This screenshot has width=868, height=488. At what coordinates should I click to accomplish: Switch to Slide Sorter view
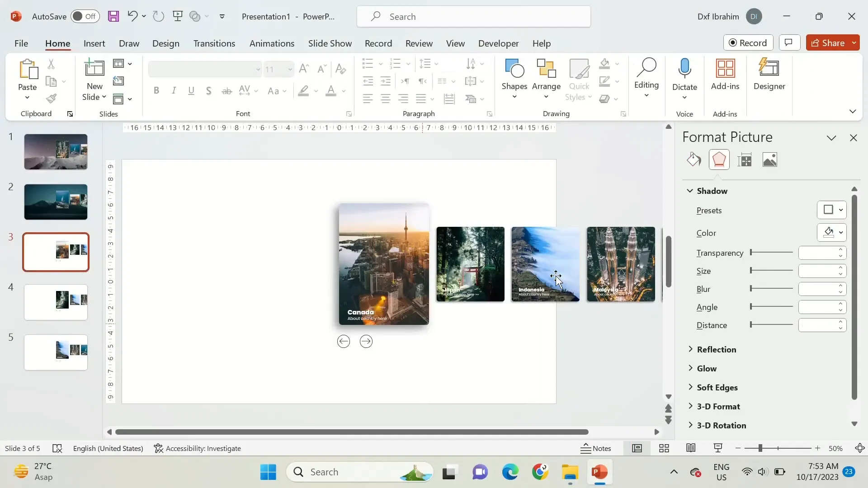click(664, 448)
